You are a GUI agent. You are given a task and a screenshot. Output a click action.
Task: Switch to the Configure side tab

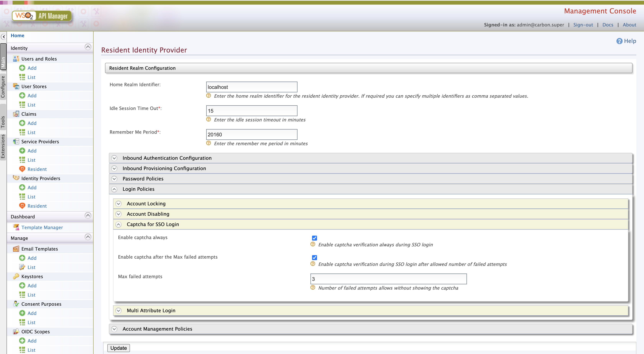[3, 87]
